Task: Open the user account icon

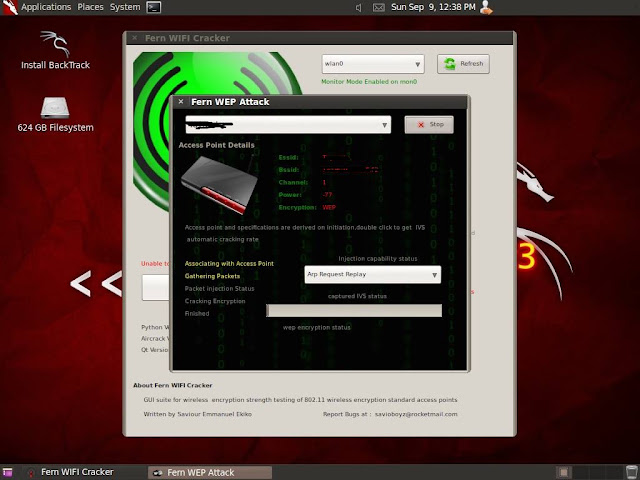Action: pyautogui.click(x=486, y=7)
